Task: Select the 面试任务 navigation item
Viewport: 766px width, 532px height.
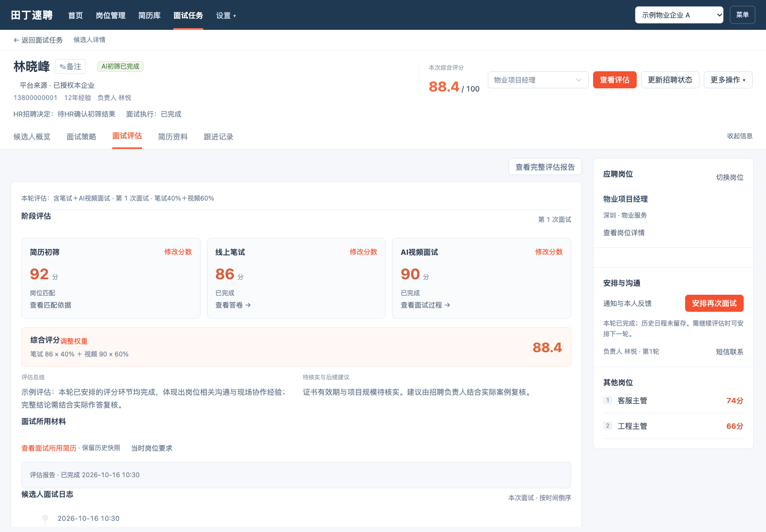Action: [x=188, y=15]
